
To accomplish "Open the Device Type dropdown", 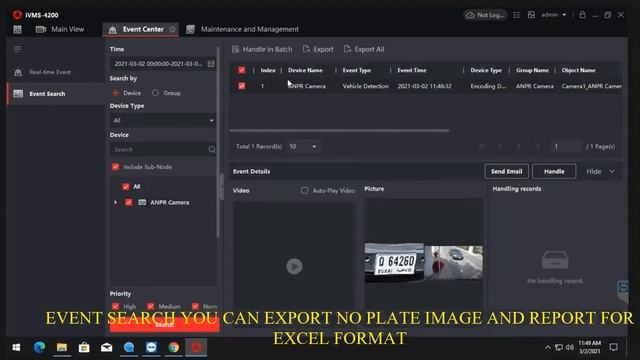I will pos(163,120).
